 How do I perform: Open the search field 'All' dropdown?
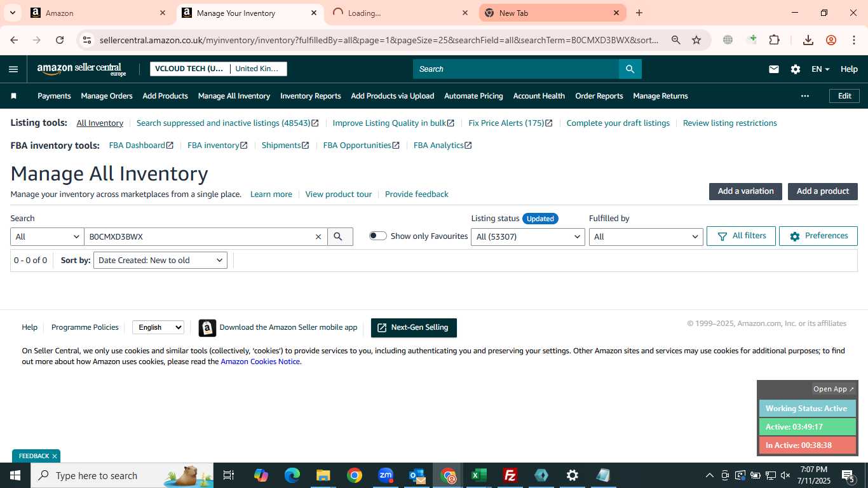(47, 236)
